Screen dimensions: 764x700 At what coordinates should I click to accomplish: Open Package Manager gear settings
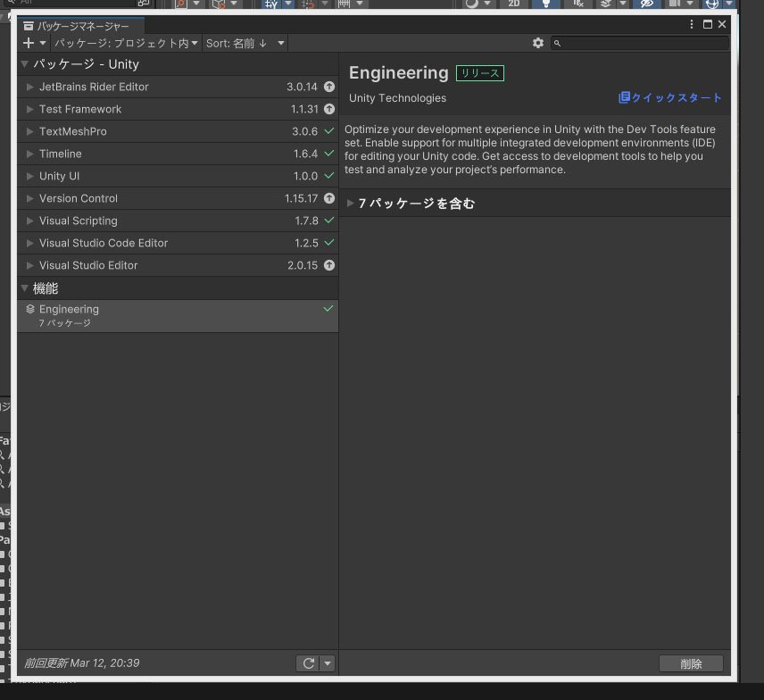(538, 43)
